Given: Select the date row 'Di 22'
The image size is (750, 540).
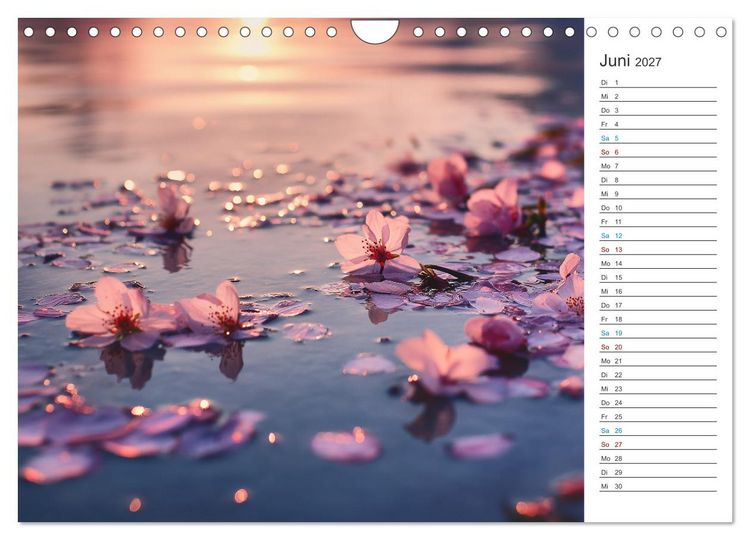Looking at the screenshot, I should [658, 375].
